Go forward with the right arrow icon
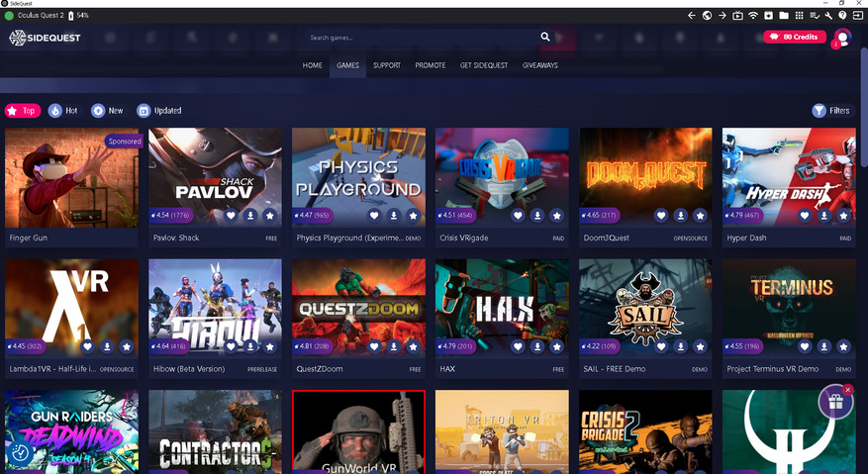This screenshot has height=474, width=868. click(x=723, y=16)
